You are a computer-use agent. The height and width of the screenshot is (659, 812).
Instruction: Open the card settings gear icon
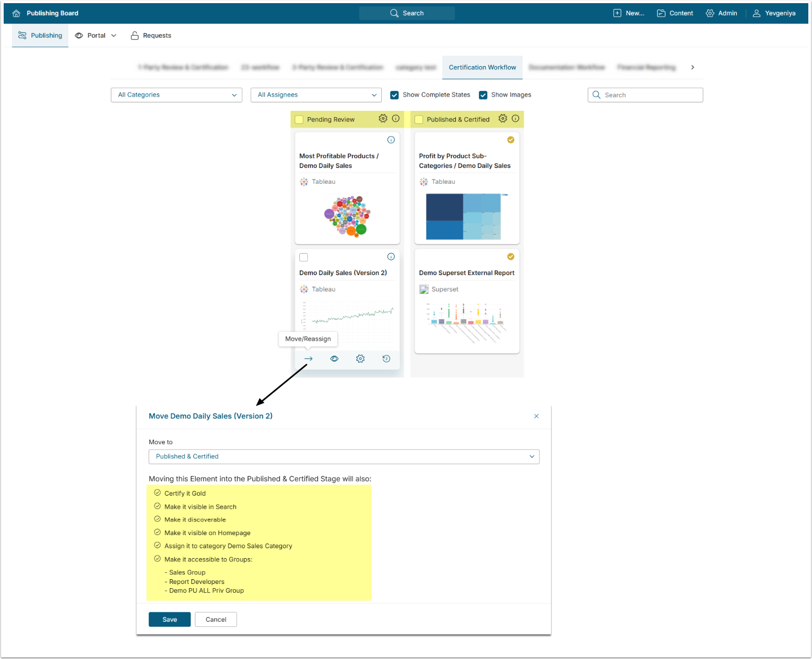360,359
